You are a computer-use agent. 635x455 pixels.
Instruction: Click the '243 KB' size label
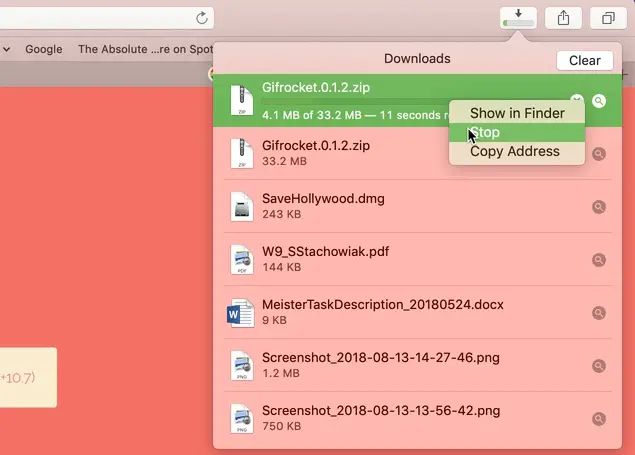click(x=281, y=214)
